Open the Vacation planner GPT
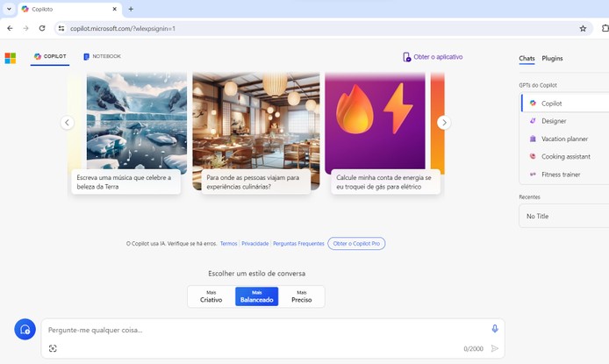Screen dimensions: 609x364 tap(565, 139)
